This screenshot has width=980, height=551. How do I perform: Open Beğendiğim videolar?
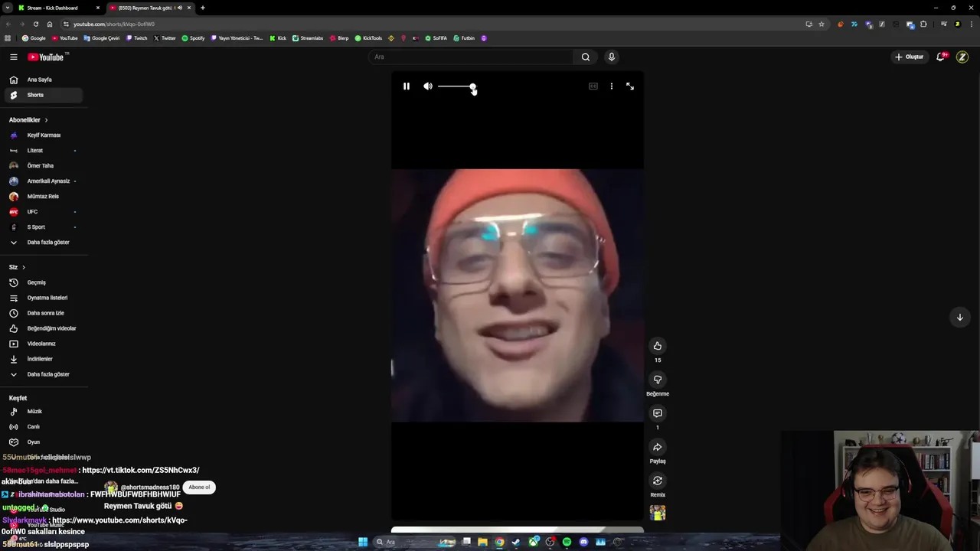[42, 328]
